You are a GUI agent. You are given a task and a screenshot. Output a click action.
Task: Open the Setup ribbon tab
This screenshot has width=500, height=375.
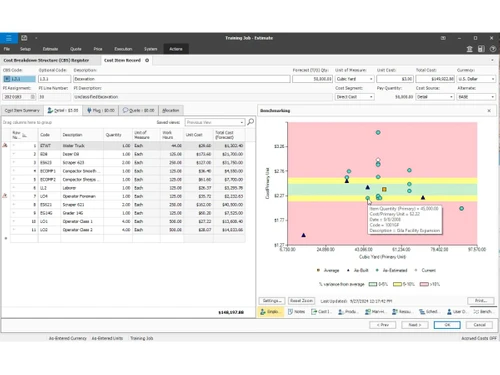25,49
